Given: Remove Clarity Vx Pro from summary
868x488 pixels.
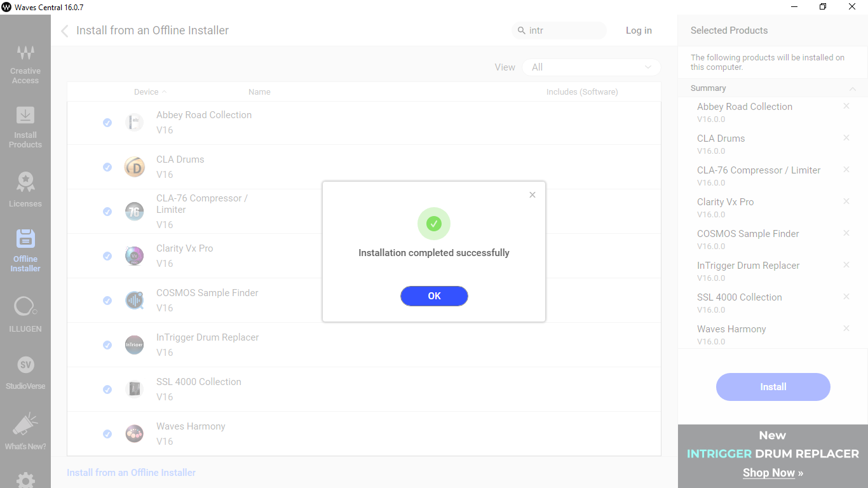Looking at the screenshot, I should 846,201.
